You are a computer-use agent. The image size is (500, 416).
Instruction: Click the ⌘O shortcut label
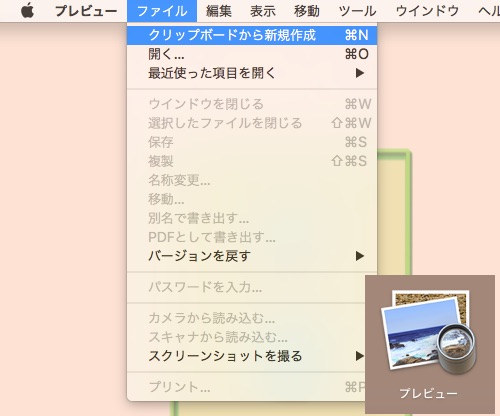click(x=356, y=54)
